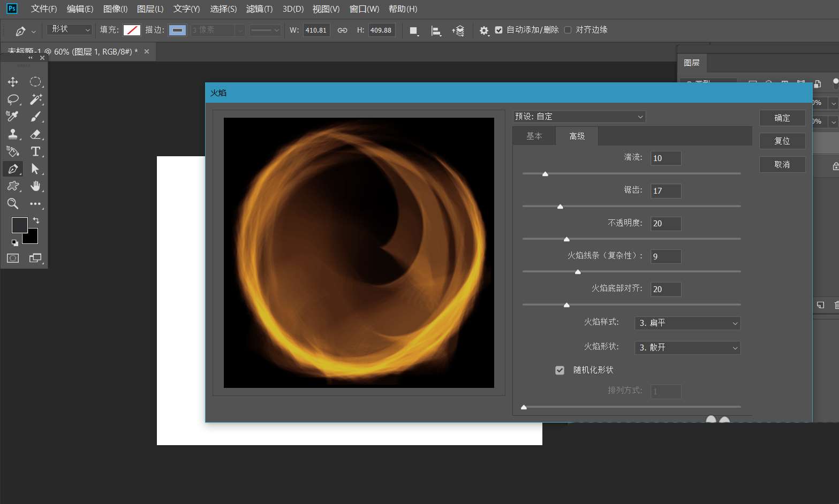Toggle the 随机化形状 checkbox

click(x=560, y=370)
